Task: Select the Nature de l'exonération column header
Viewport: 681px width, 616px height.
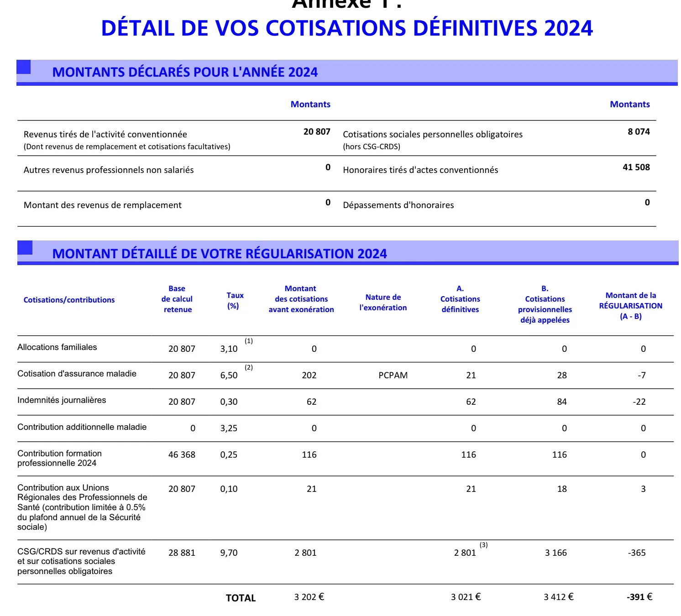Action: tap(383, 303)
